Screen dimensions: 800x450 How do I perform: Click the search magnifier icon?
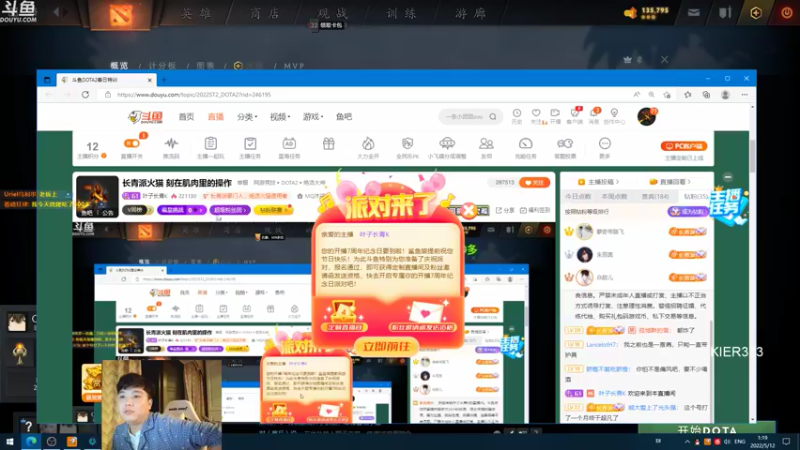click(x=493, y=117)
